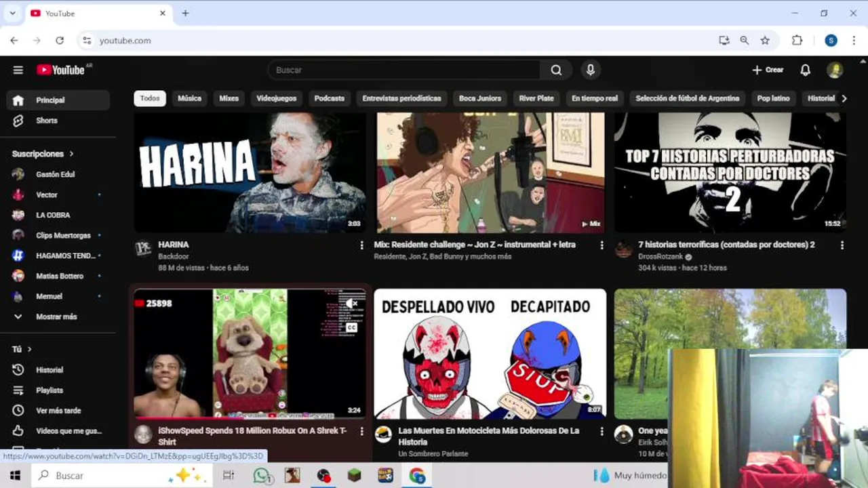
Task: Open Vector subscription channel
Action: pos(58,195)
